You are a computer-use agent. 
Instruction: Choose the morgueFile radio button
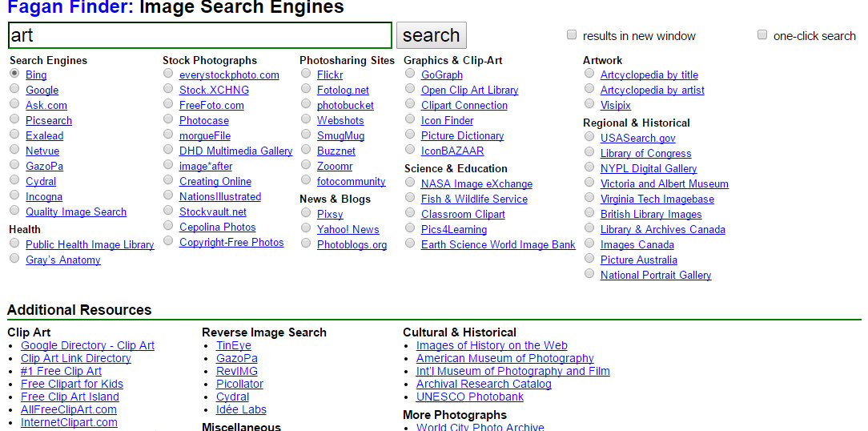click(x=168, y=134)
